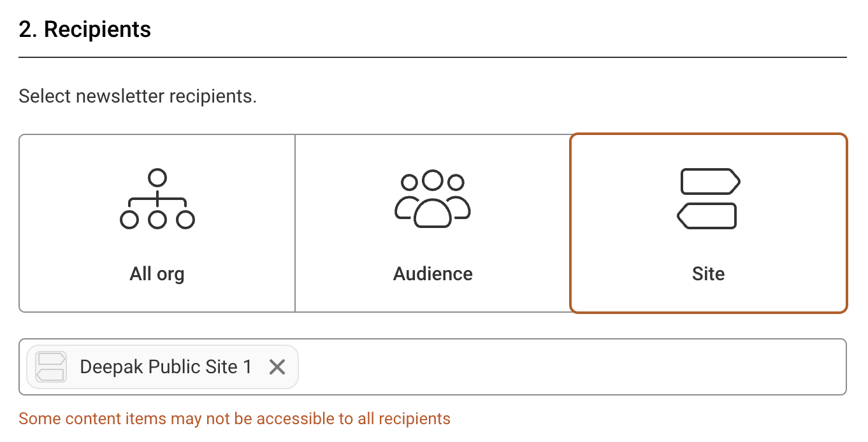
Task: Click the Audience people group icon
Action: tap(433, 199)
